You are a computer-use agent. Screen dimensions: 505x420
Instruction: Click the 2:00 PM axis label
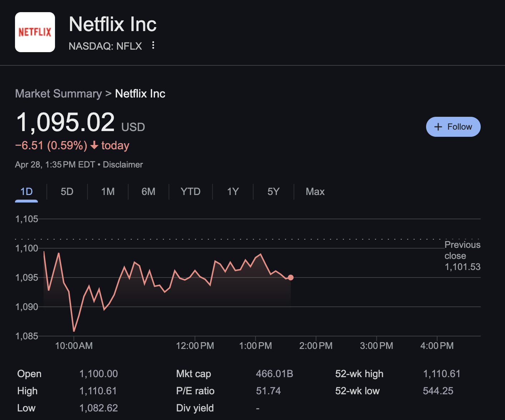316,346
